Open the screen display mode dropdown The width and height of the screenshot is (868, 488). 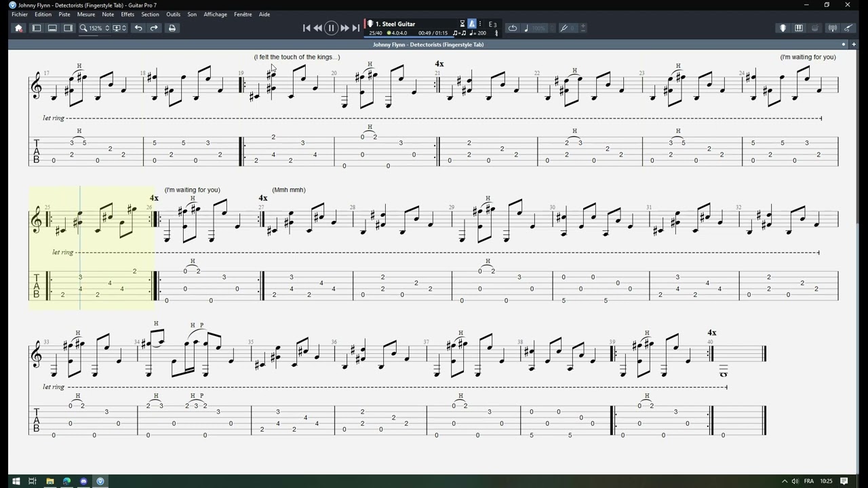click(119, 28)
